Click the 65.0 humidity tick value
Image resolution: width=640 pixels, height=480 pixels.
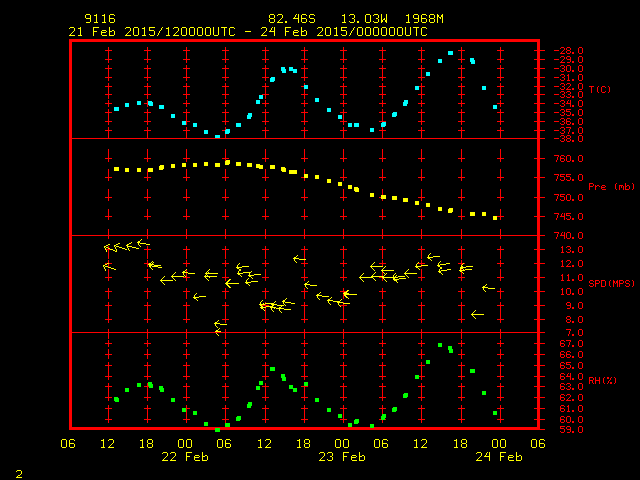tap(571, 366)
